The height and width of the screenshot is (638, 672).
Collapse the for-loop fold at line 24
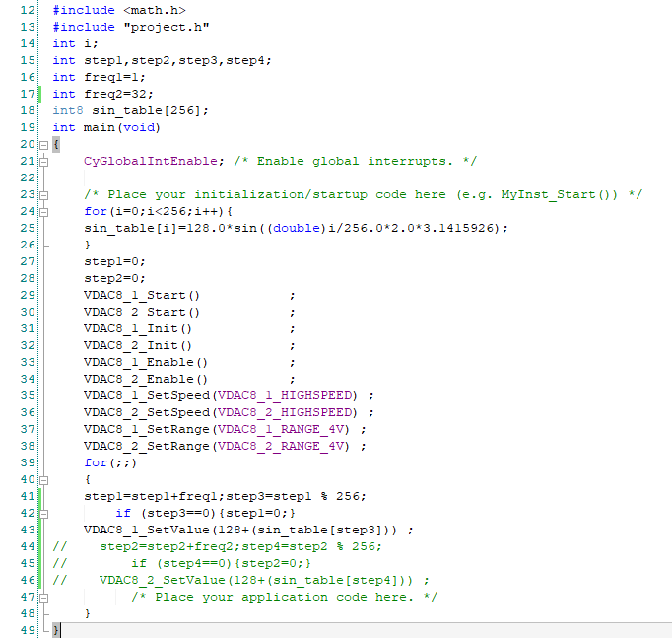[x=43, y=212]
